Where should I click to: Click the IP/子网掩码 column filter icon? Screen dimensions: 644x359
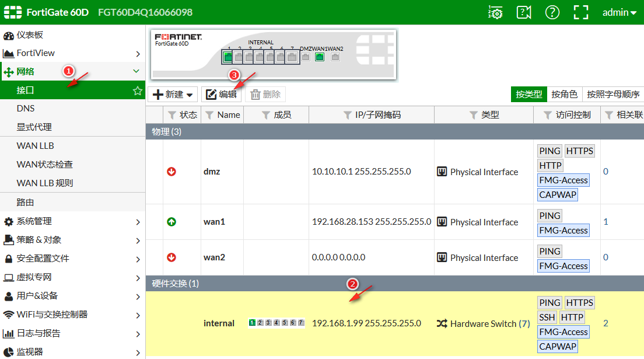point(348,115)
